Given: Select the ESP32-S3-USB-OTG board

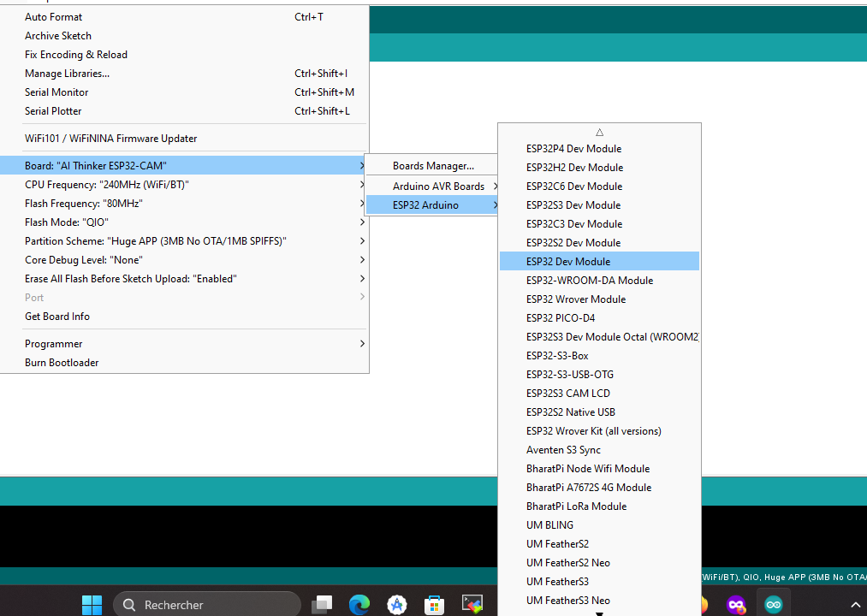Looking at the screenshot, I should coord(599,374).
